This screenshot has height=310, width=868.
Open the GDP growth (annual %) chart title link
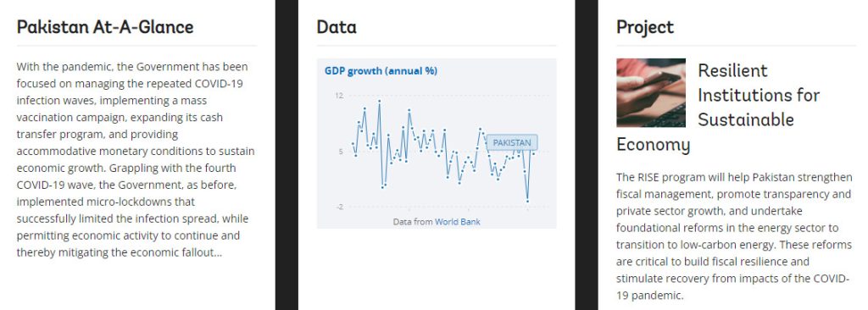click(x=381, y=71)
